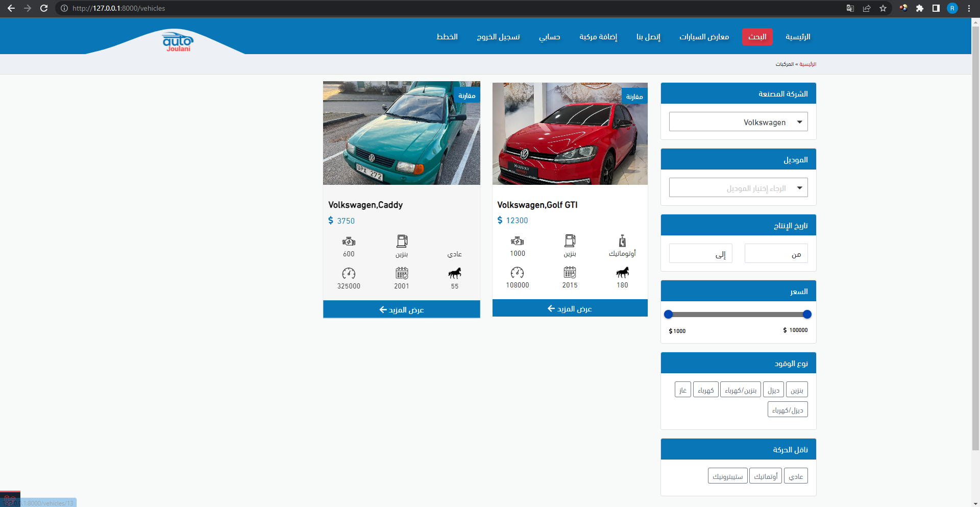Click the red Golf GTI photo

570,134
